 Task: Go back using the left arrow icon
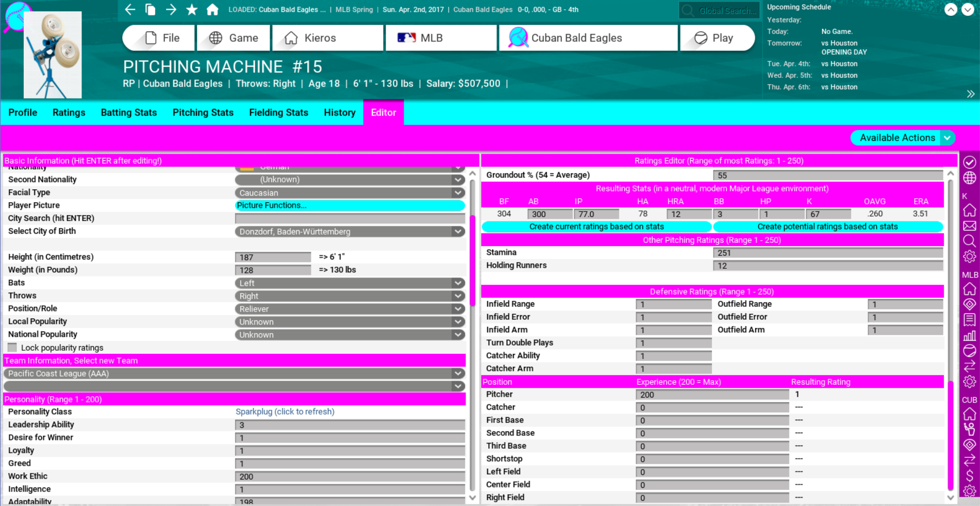click(130, 9)
